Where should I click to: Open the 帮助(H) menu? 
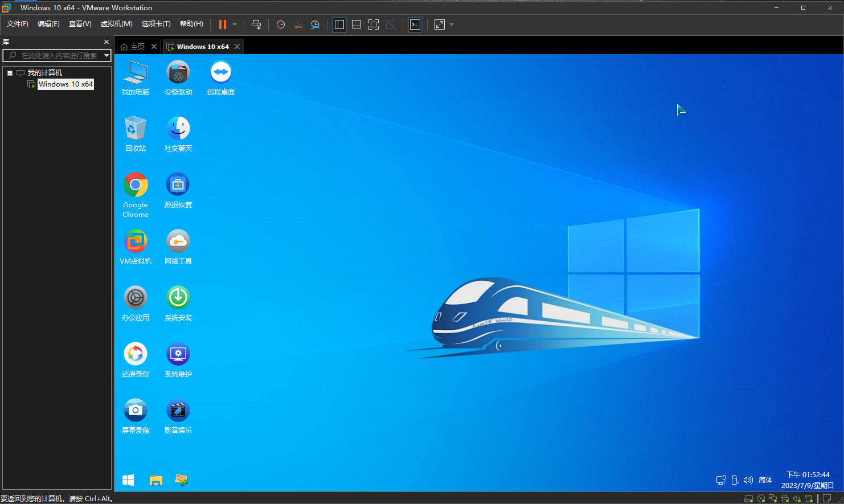pyautogui.click(x=191, y=24)
